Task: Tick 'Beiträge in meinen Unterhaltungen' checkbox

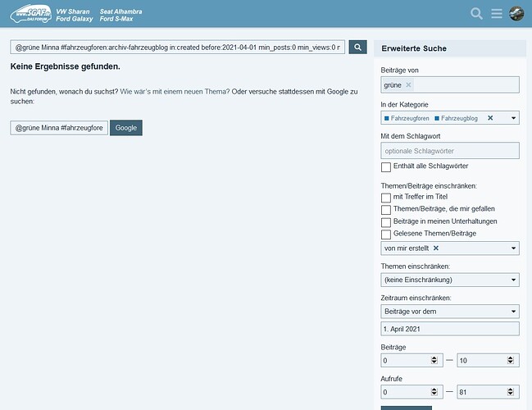Action: [386, 222]
